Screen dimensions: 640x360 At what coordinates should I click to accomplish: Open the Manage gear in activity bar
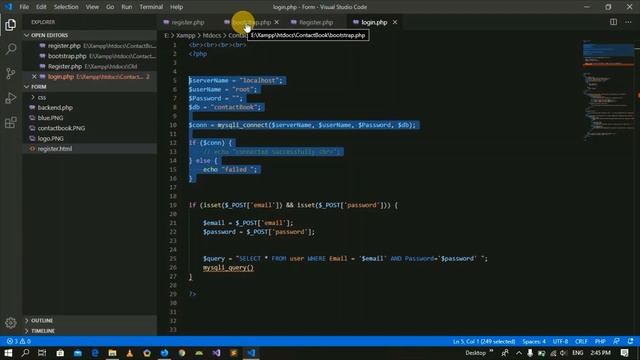click(11, 323)
